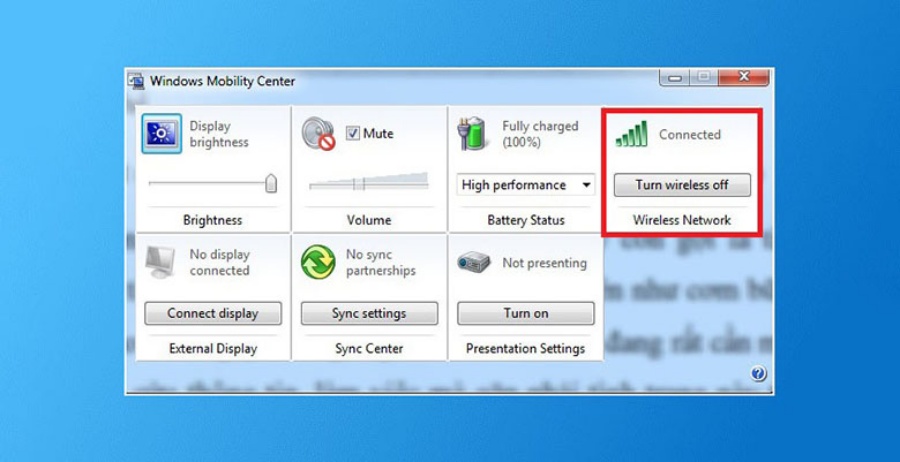Open Sync settings button
This screenshot has width=900, height=462.
pyautogui.click(x=369, y=313)
